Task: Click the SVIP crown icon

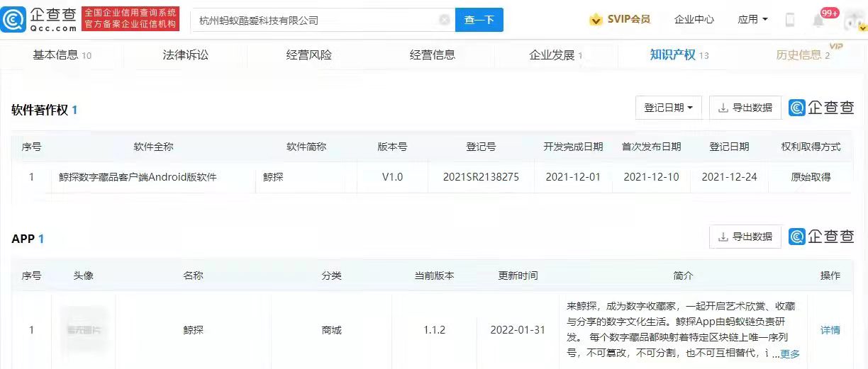Action: [x=596, y=20]
